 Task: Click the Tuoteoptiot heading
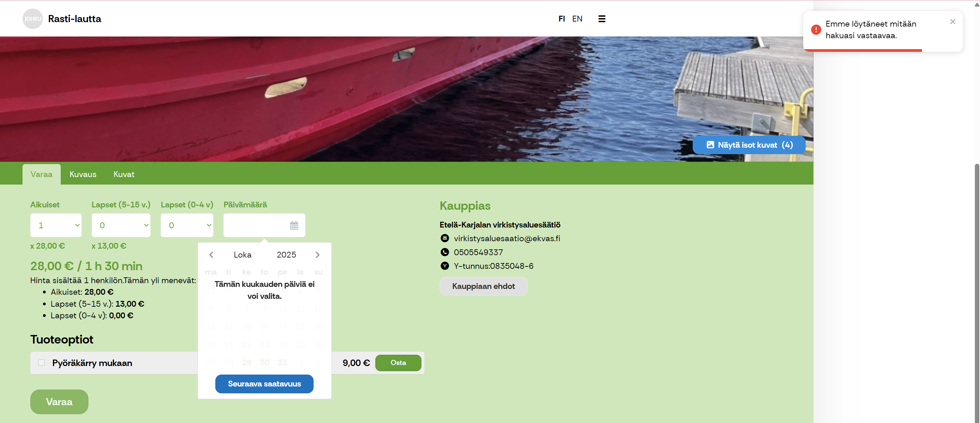click(x=62, y=339)
